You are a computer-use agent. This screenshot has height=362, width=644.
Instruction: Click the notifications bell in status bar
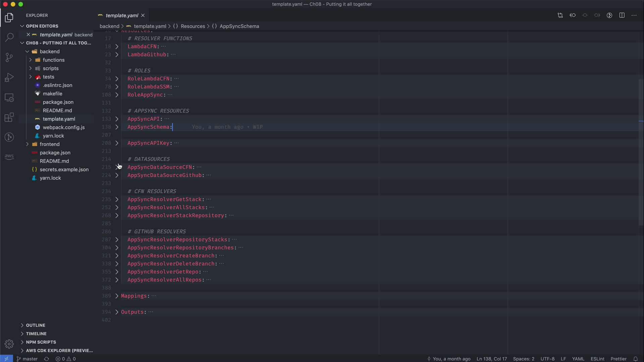point(635,359)
